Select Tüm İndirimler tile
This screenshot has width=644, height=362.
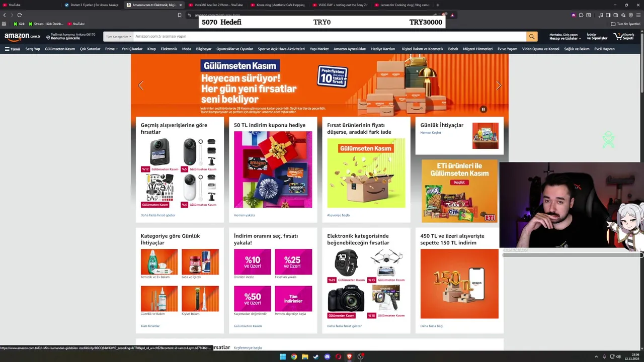293,299
